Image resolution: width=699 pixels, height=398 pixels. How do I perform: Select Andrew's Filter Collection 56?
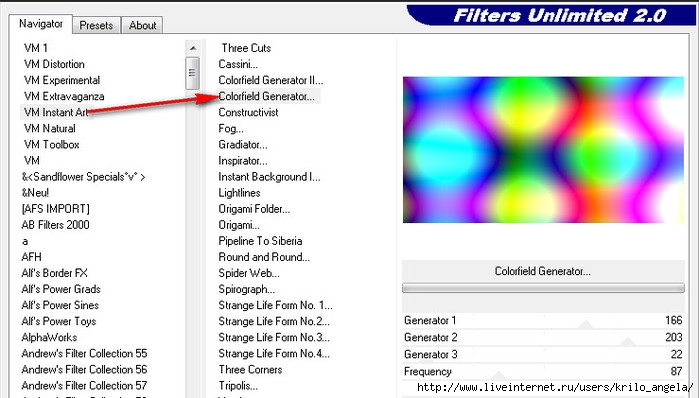[x=84, y=369]
